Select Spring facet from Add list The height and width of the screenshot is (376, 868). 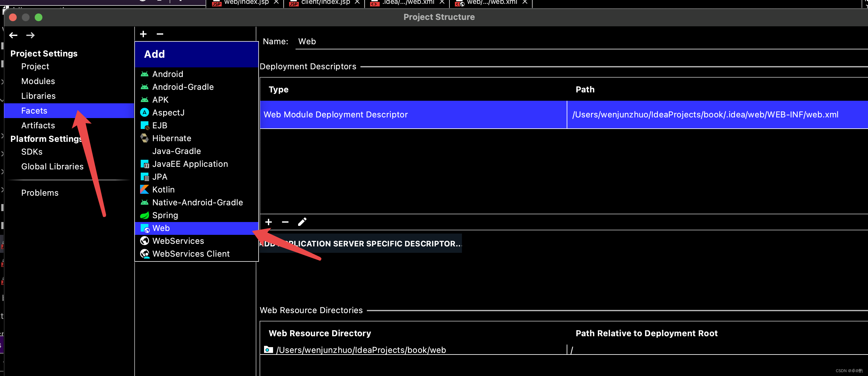[165, 215]
